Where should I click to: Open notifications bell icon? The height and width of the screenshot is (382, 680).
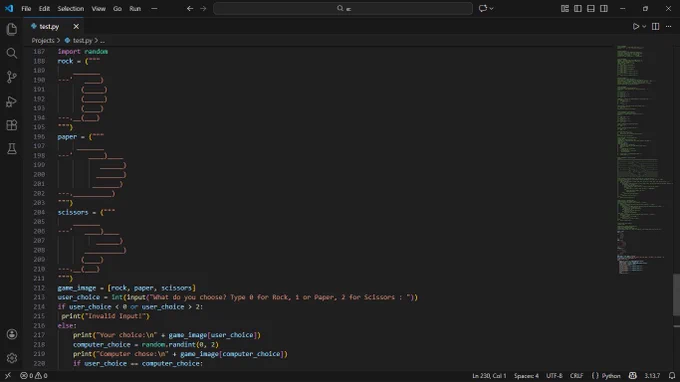click(x=672, y=376)
